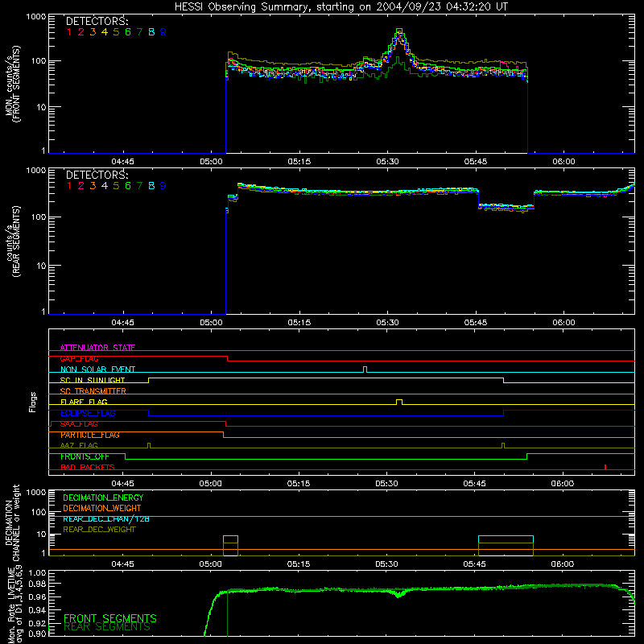This screenshot has height=644, width=644.
Task: Click the 05:30 tick label under the front segments plot
Action: point(387,162)
